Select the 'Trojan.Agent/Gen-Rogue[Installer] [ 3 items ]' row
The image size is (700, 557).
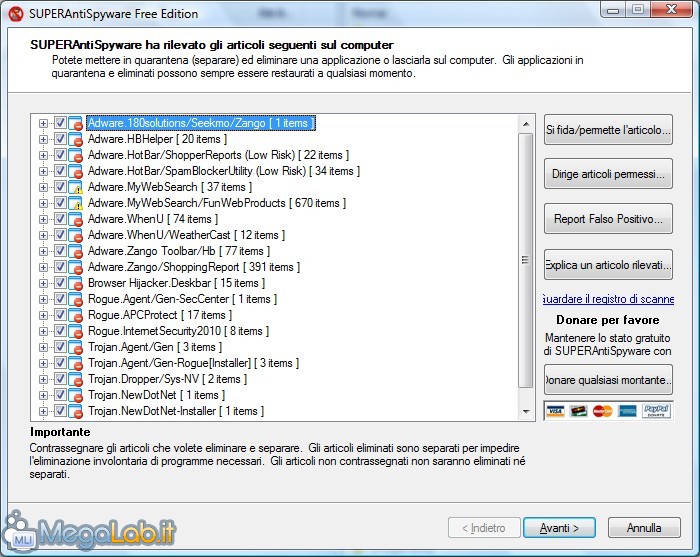(193, 363)
